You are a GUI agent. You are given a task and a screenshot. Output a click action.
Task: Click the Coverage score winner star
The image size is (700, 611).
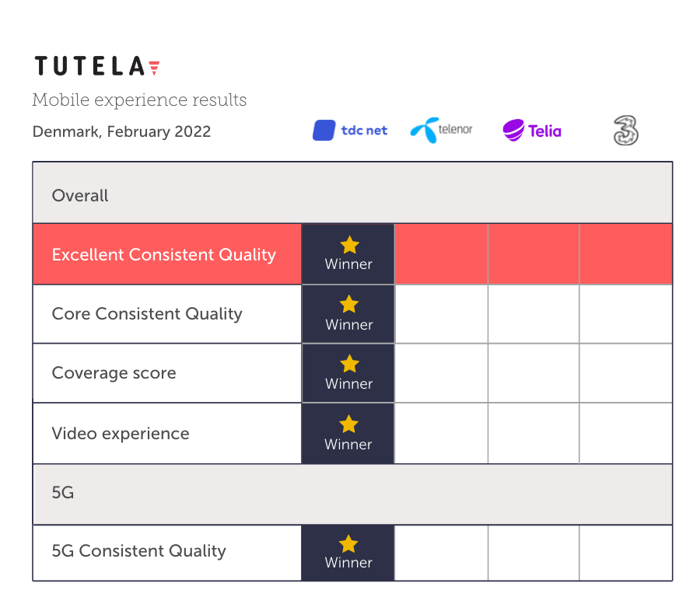(x=349, y=364)
